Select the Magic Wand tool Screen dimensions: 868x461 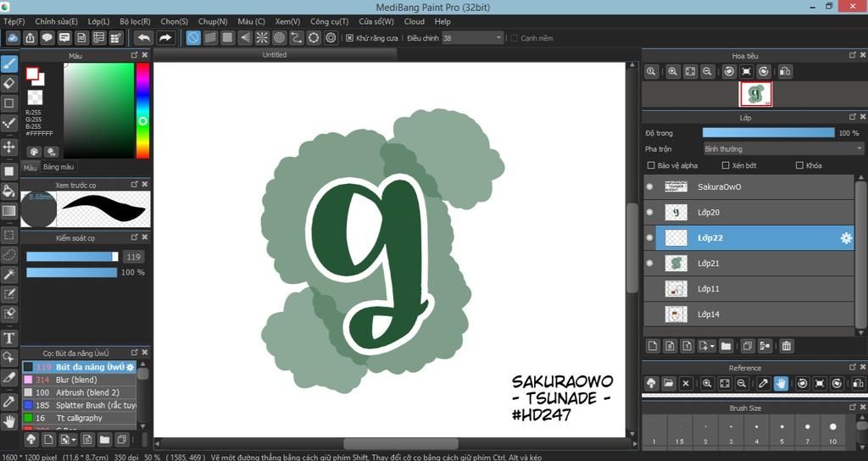tap(8, 275)
